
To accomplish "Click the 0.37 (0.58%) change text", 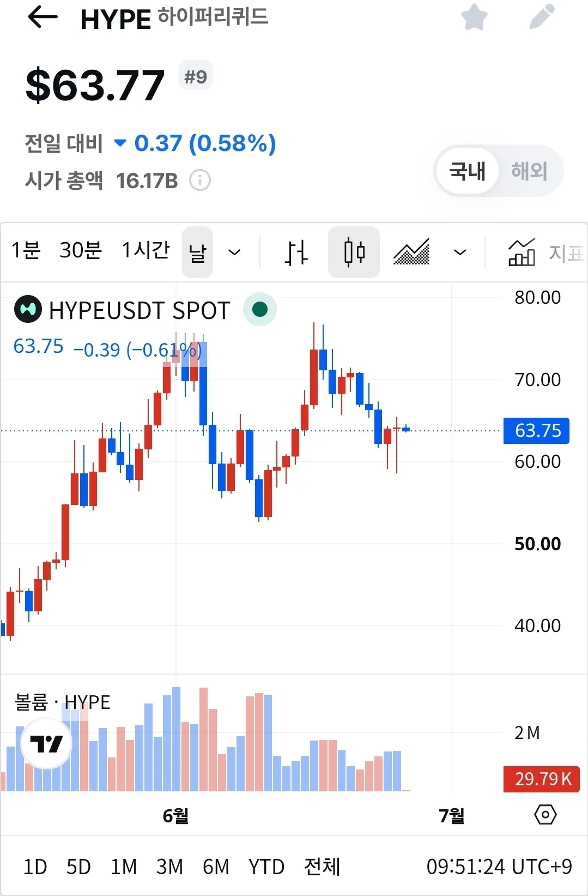I will click(x=205, y=143).
